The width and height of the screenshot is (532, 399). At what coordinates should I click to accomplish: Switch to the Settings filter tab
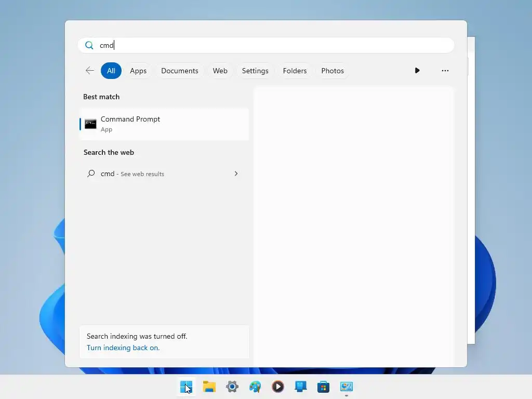[255, 71]
